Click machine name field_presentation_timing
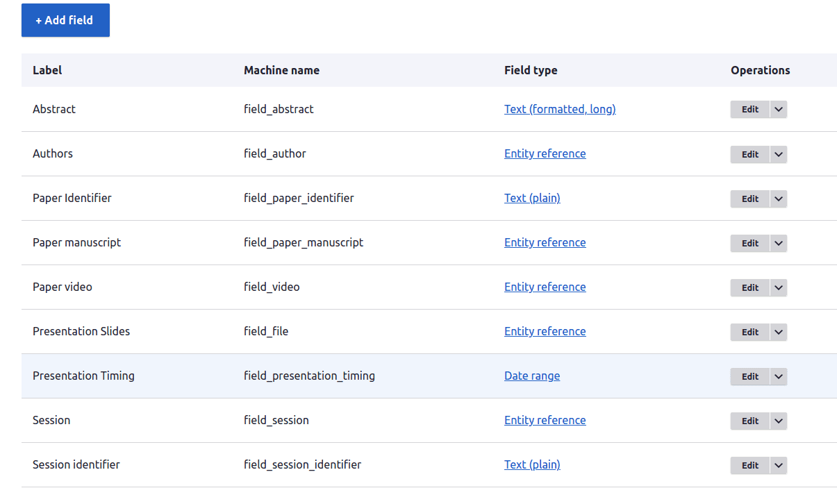Screen dimensions: 837x504 (x=309, y=376)
